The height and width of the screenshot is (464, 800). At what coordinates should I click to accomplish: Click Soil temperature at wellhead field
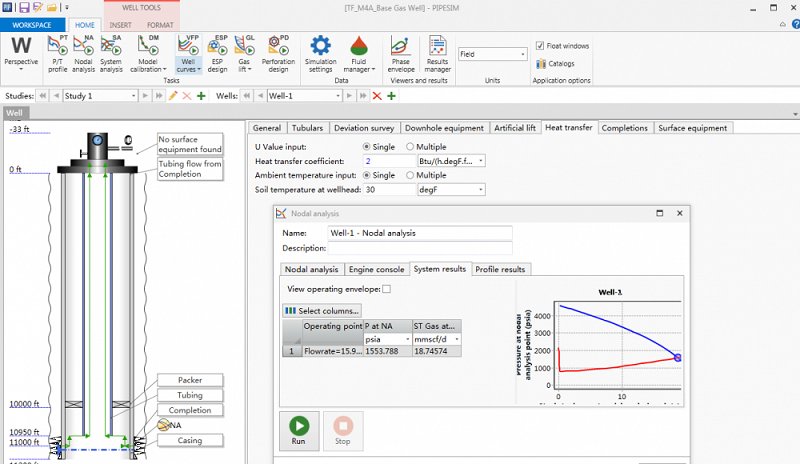pos(390,189)
